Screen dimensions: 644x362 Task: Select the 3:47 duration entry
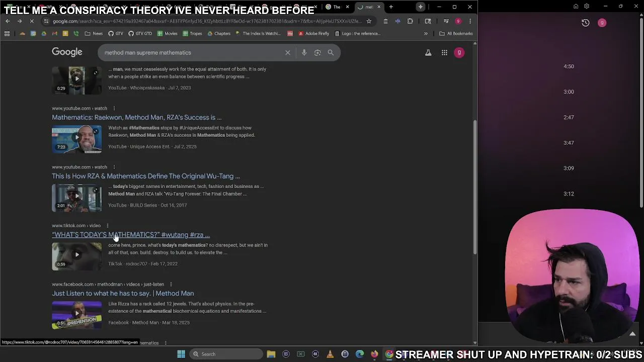pos(569,143)
